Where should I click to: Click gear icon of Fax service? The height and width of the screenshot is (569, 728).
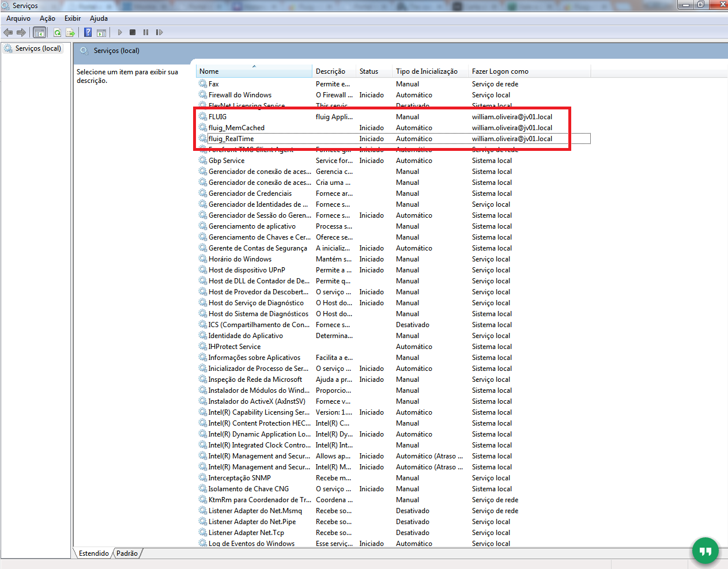[203, 84]
